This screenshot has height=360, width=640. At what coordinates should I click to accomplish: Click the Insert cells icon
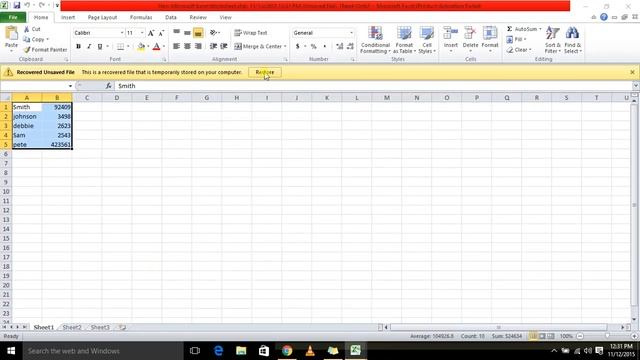click(451, 33)
